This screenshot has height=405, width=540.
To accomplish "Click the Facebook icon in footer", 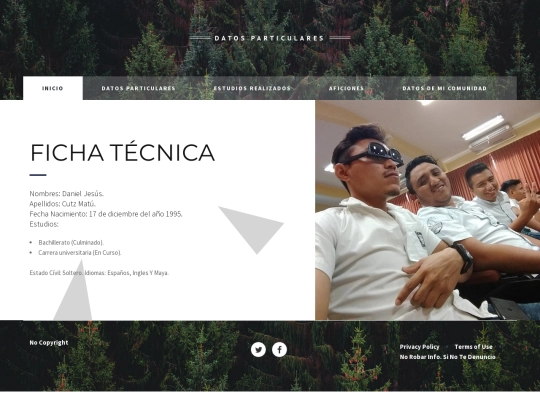I will click(x=279, y=350).
